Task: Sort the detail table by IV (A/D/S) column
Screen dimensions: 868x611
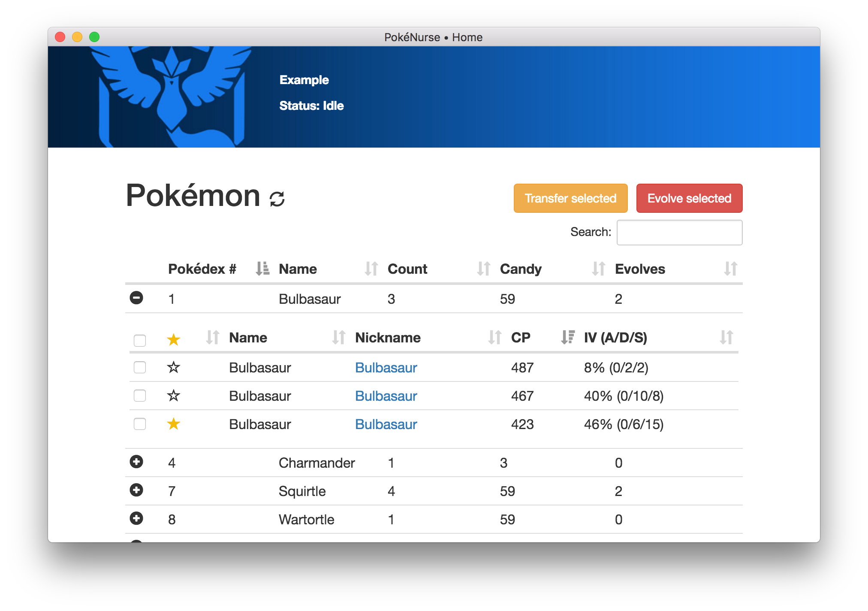Action: 615,338
